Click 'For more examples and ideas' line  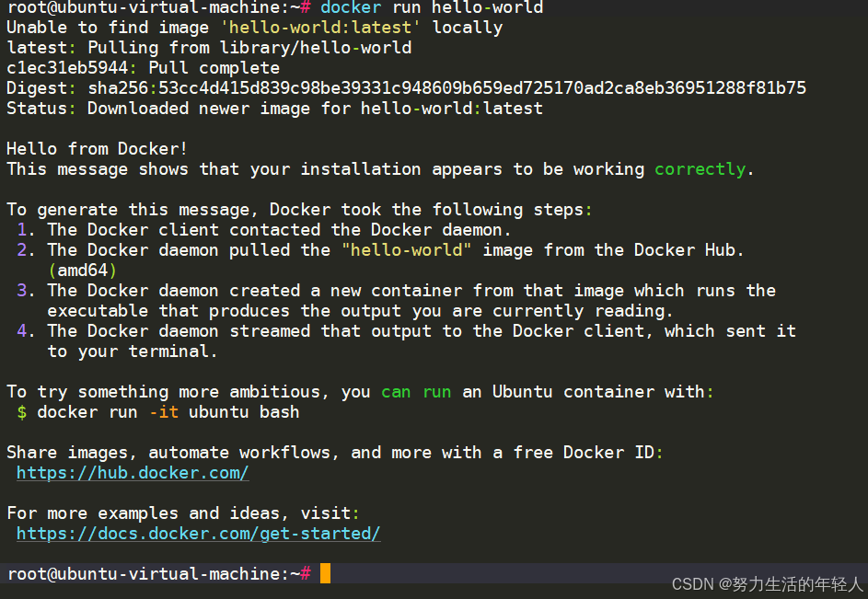click(183, 513)
